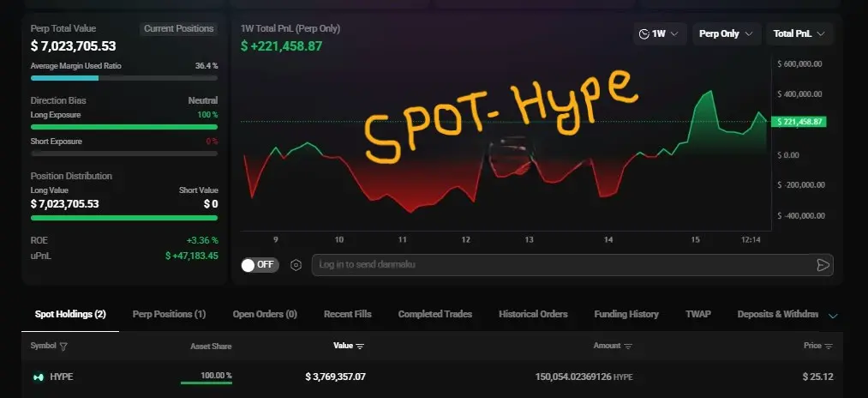This screenshot has height=398, width=868.
Task: Click the clock icon beside 1W
Action: point(644,33)
